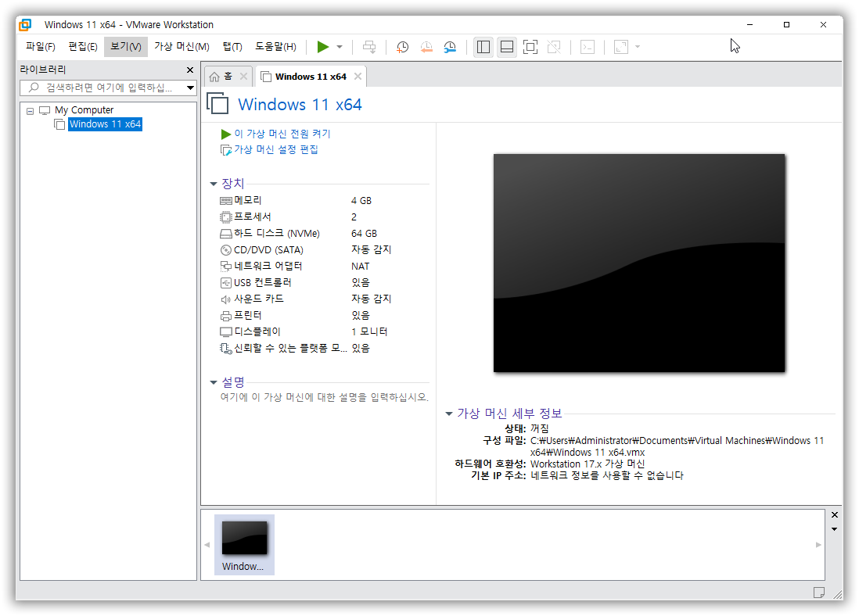Click the 프로세서 device icon
Screen dimensions: 859x616
point(226,217)
